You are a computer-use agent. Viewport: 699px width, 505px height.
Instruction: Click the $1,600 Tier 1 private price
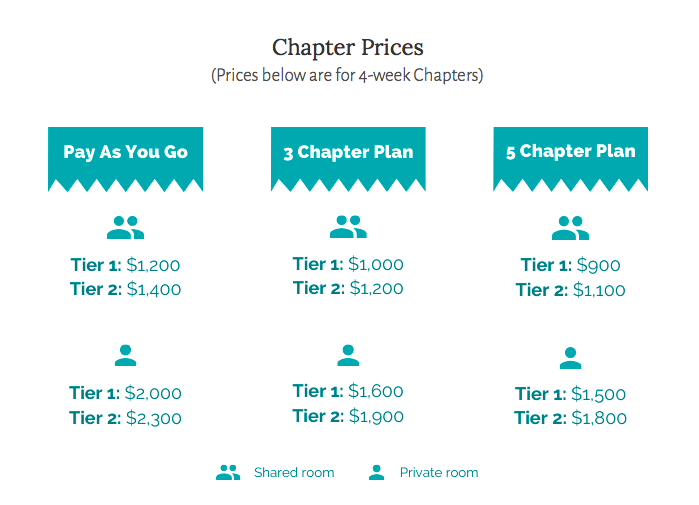376,391
